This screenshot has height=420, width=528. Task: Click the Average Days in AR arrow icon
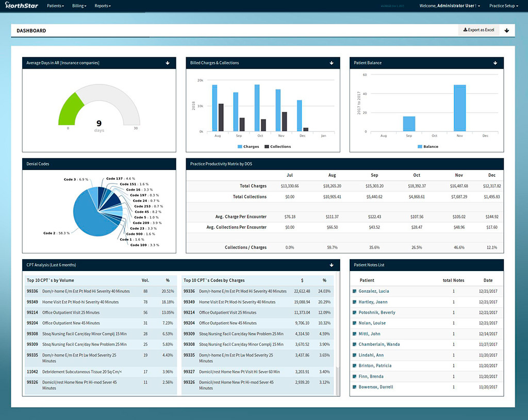coord(168,63)
